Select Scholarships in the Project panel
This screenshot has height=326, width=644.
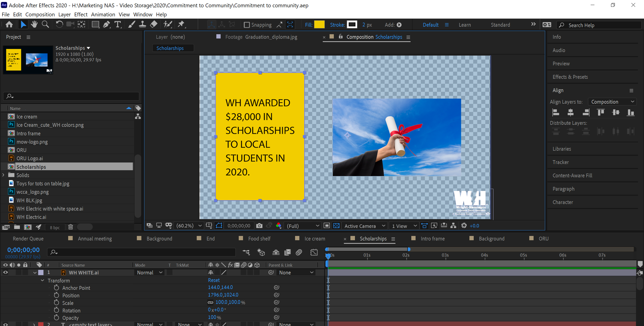click(31, 167)
